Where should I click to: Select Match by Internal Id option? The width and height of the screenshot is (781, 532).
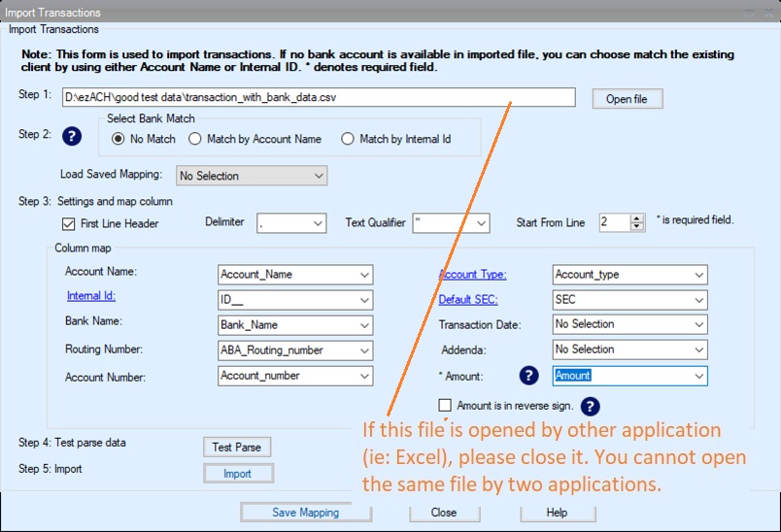(348, 139)
